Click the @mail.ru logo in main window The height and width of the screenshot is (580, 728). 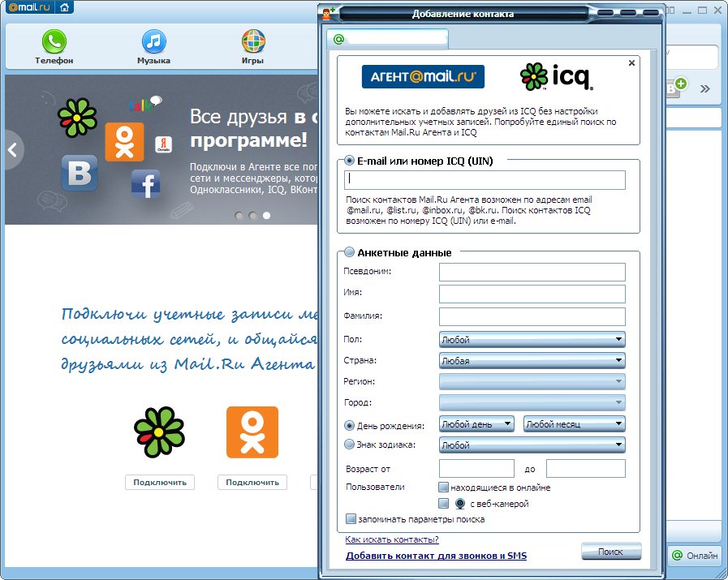(x=29, y=7)
